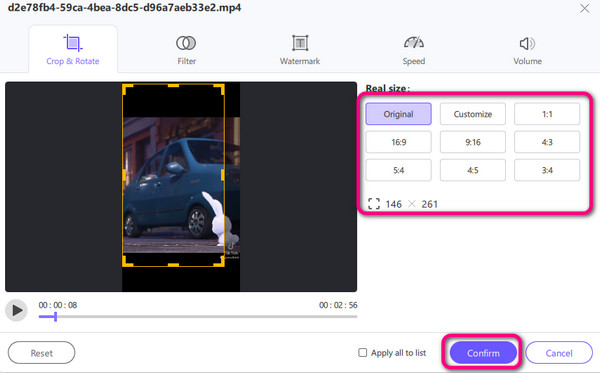Select the 4:3 aspect ratio
Screen dimensions: 600x373
(x=547, y=142)
